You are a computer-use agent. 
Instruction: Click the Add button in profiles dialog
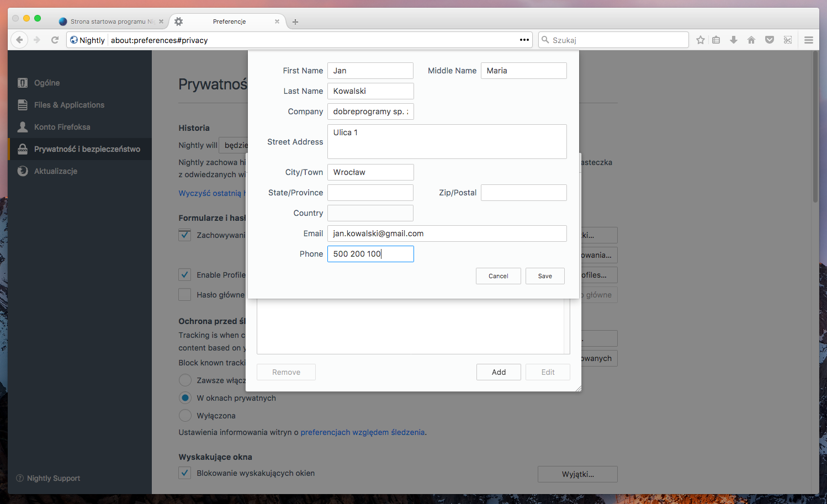(499, 372)
